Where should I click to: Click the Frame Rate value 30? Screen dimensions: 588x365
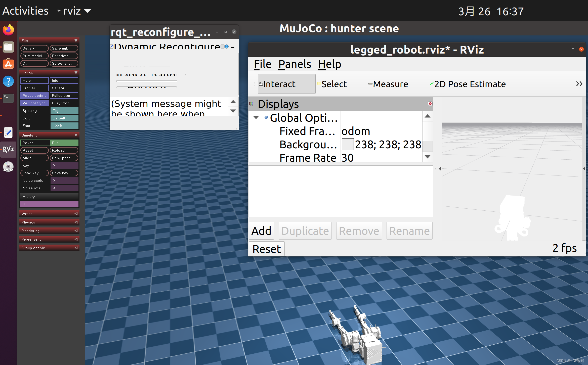[348, 158]
